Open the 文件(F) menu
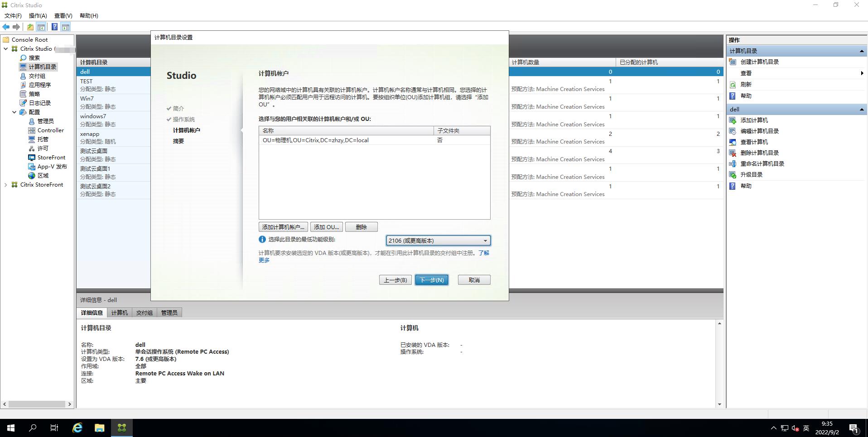Screen dimensions: 868x437 pos(13,15)
